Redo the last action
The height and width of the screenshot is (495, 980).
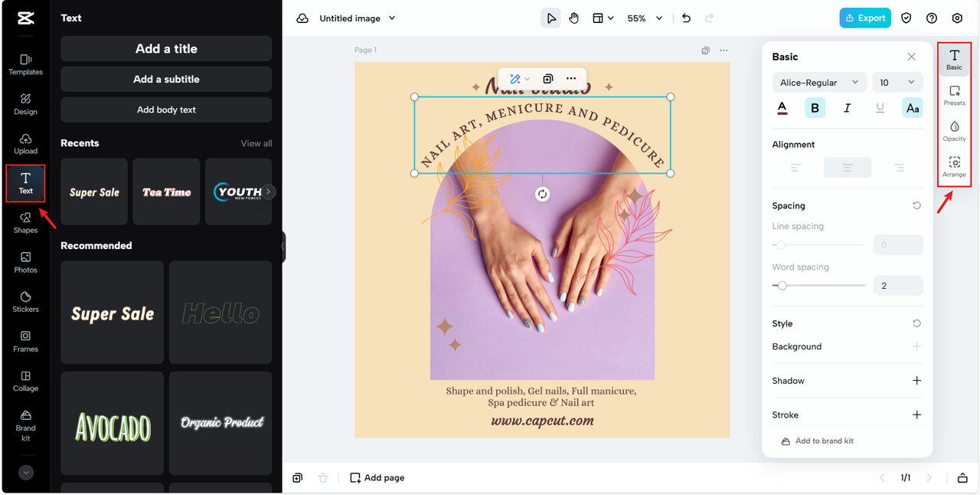point(709,18)
